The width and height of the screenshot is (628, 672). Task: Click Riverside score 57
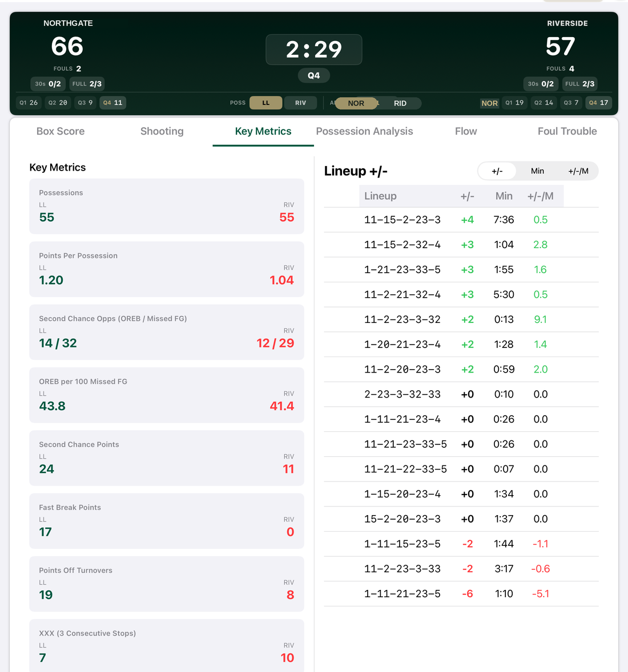click(560, 46)
